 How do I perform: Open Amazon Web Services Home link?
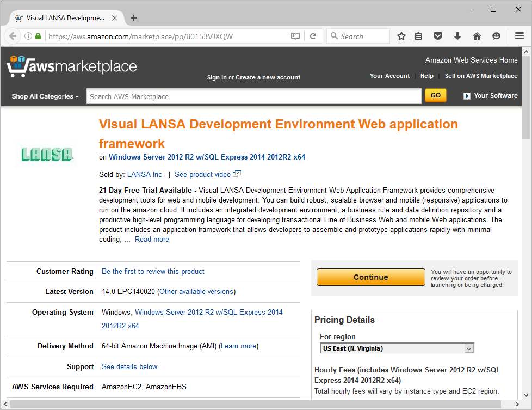(471, 60)
